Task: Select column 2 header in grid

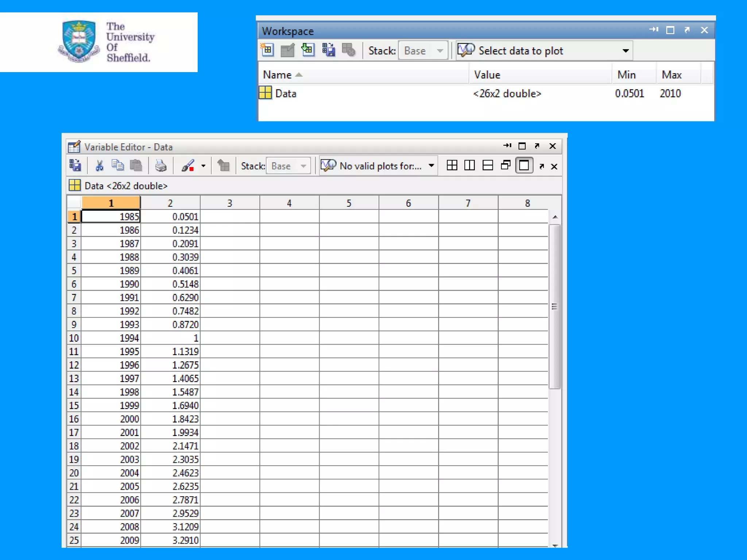Action: click(170, 203)
